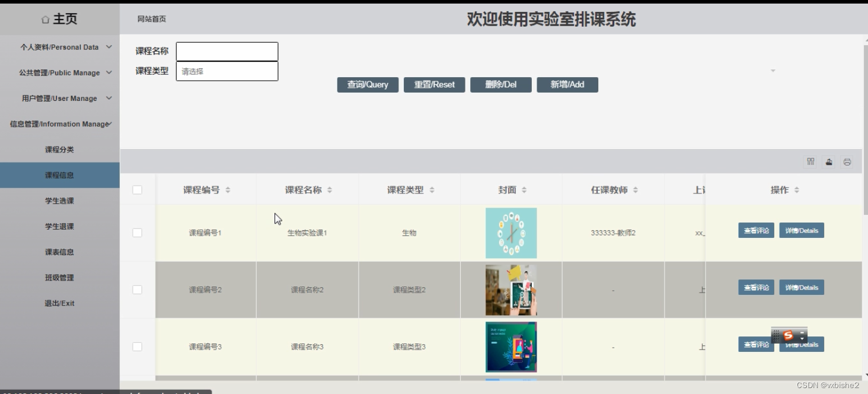Sort by 课程编号 column arrows
The height and width of the screenshot is (394, 868).
228,190
